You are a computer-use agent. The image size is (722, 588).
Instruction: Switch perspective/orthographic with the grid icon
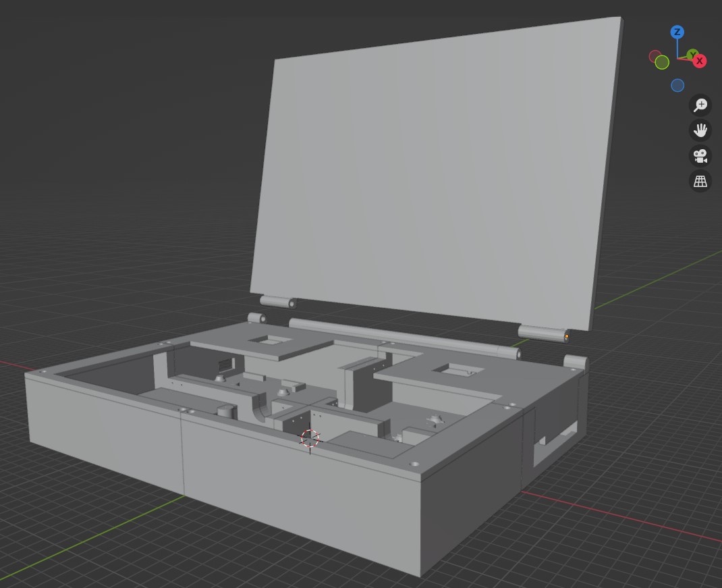700,181
